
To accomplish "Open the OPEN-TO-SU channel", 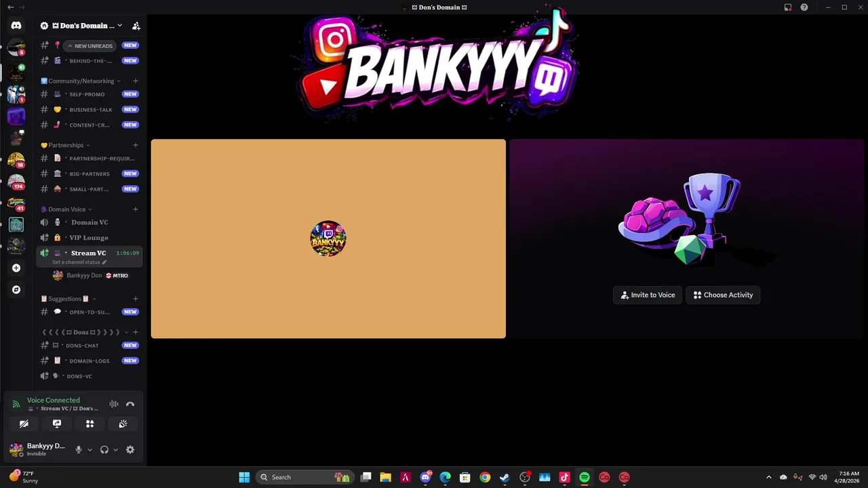I will pos(89,312).
